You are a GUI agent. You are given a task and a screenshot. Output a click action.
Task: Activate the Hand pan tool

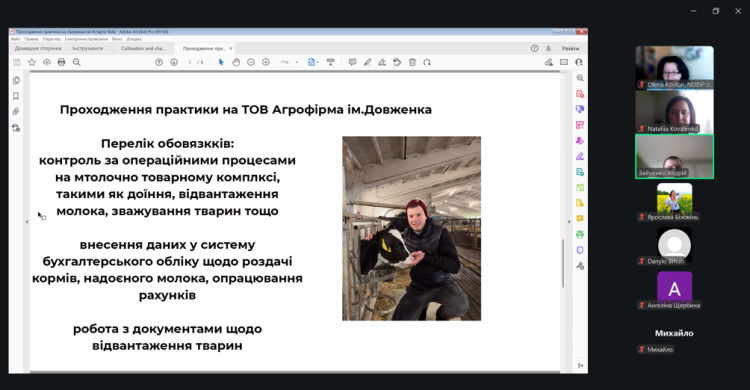tap(236, 62)
